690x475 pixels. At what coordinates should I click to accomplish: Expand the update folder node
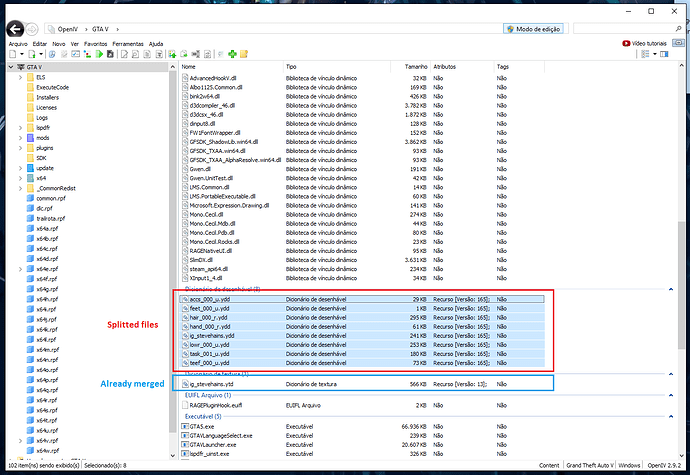click(x=20, y=168)
